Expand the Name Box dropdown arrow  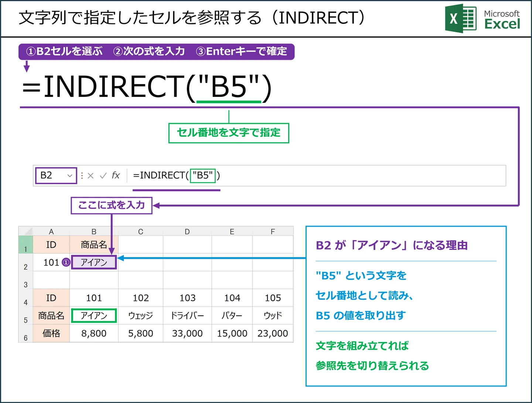pyautogui.click(x=69, y=176)
